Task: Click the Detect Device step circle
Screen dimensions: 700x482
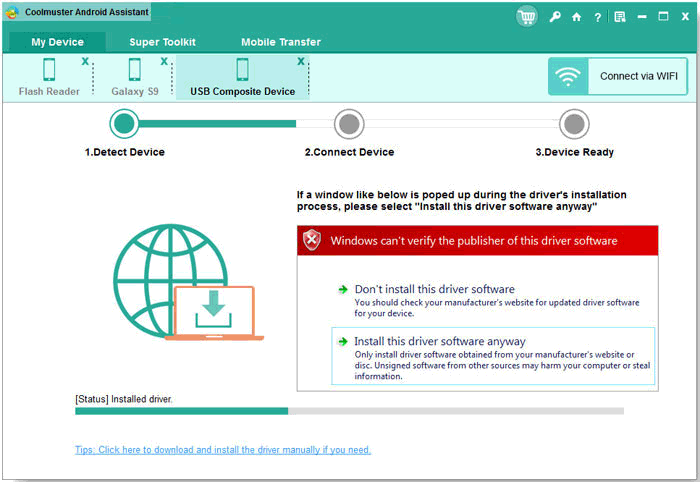Action: (124, 124)
